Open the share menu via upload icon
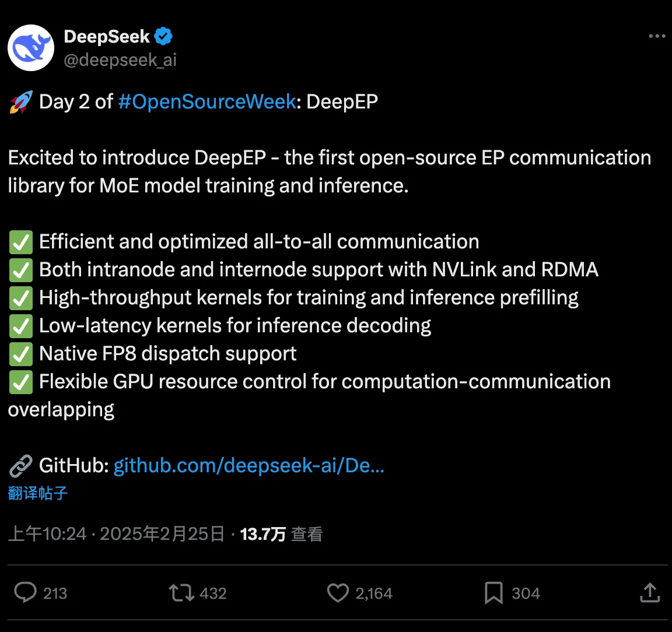The image size is (672, 632). 649,592
